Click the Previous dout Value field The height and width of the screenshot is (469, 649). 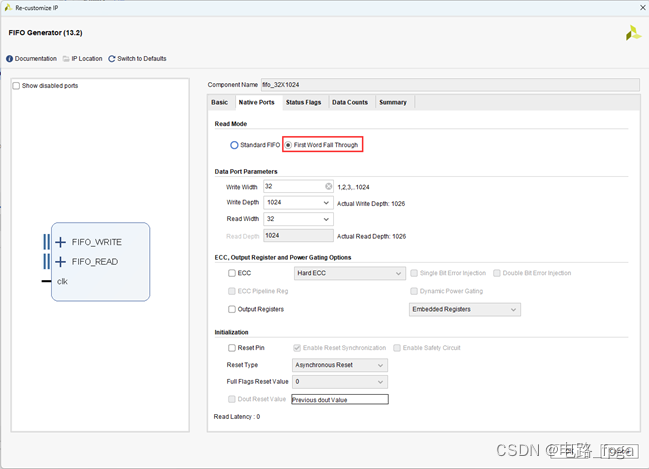340,399
